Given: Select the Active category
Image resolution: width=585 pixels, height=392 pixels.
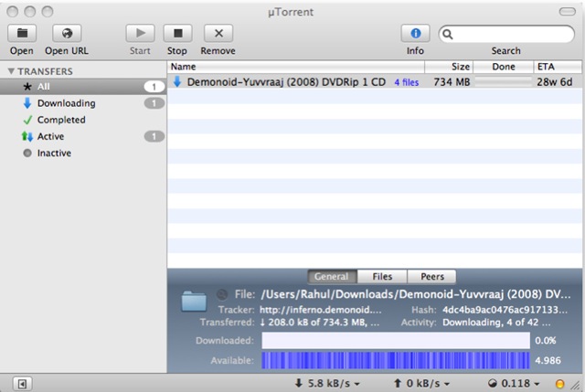Looking at the screenshot, I should [83, 136].
